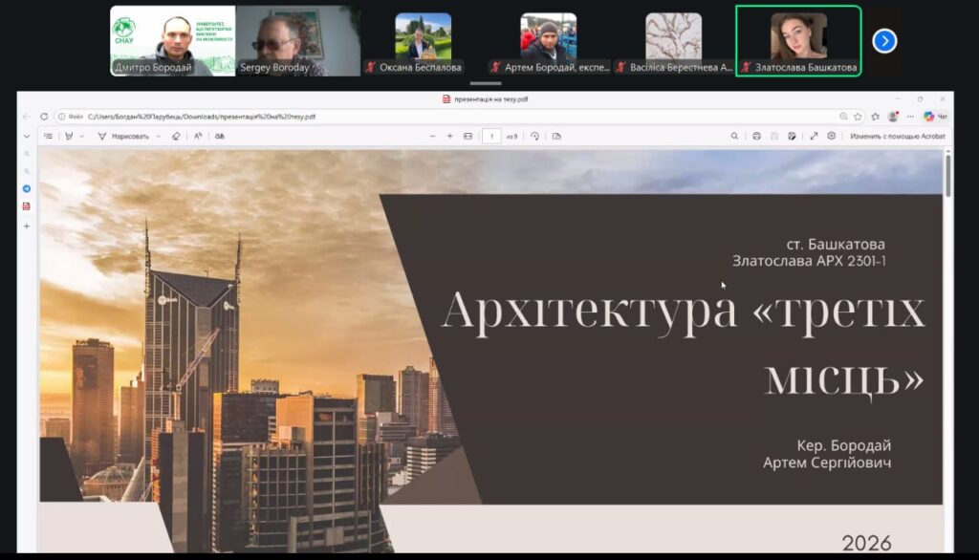979x560 pixels.
Task: Open the browser three-dots menu
Action: (x=909, y=117)
